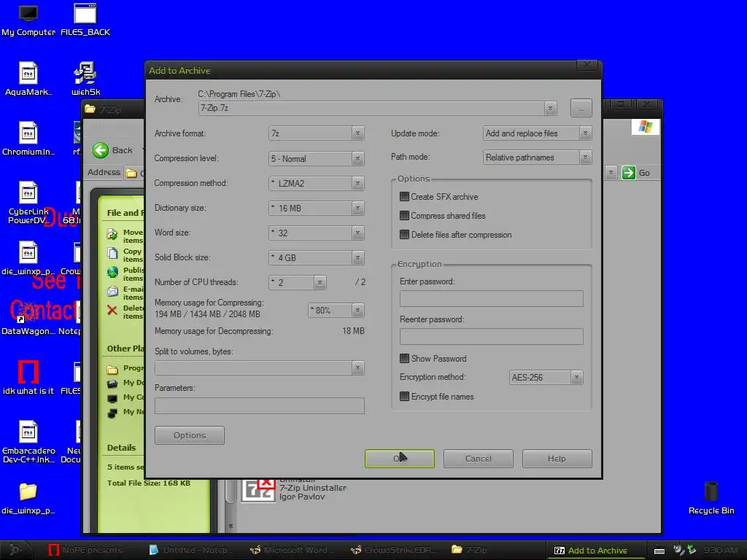
Task: Open FILES_BACK desktop icon
Action: click(85, 20)
